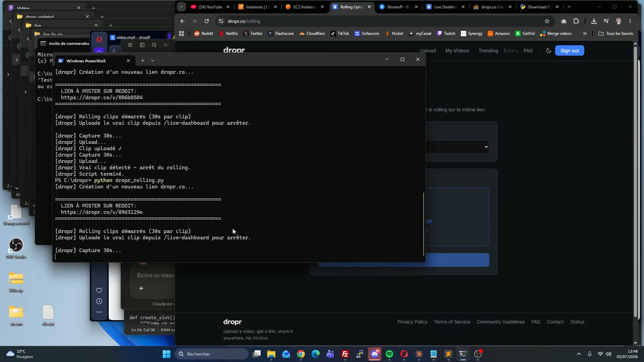This screenshot has height=362, width=644.
Task: Switch to the Download Python tab
Action: (x=540, y=7)
